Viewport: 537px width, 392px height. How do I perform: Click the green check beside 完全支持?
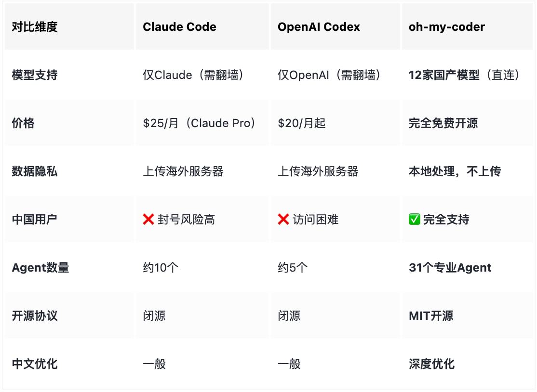415,219
